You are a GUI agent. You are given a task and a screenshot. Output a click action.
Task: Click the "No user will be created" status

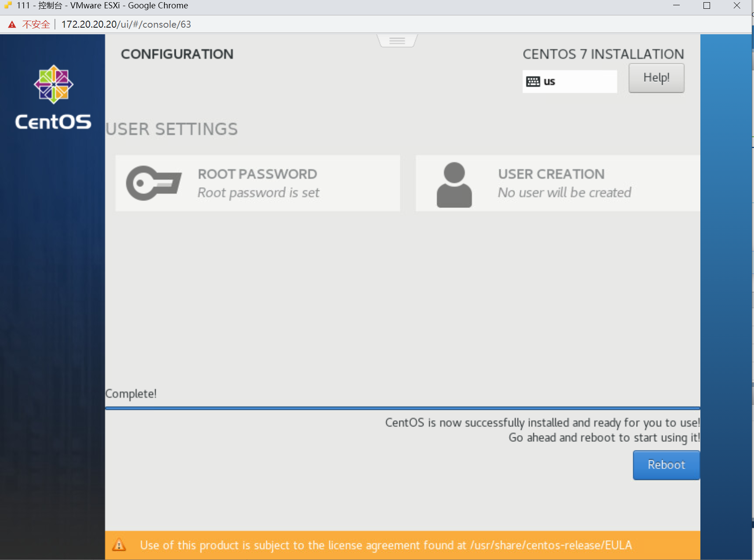click(x=564, y=193)
